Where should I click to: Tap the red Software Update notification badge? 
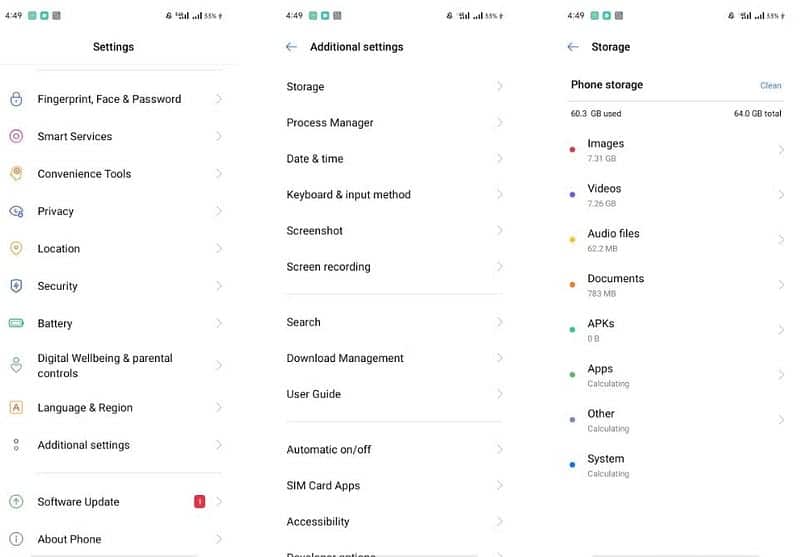click(199, 502)
